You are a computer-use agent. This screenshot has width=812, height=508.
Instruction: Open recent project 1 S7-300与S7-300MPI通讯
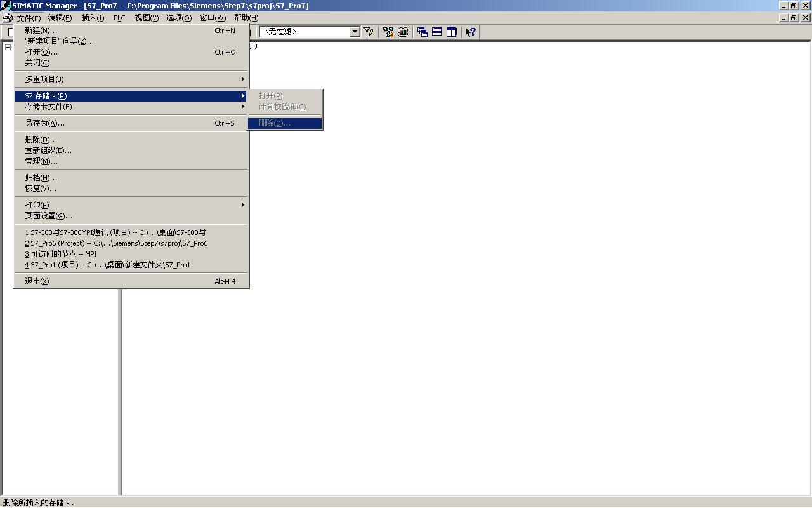(x=131, y=232)
